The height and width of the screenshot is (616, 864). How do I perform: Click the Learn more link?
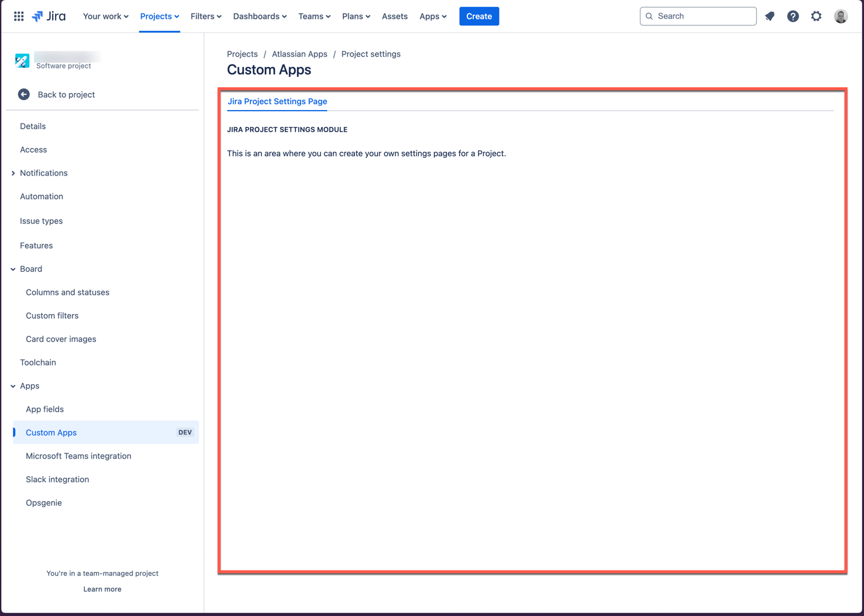102,589
